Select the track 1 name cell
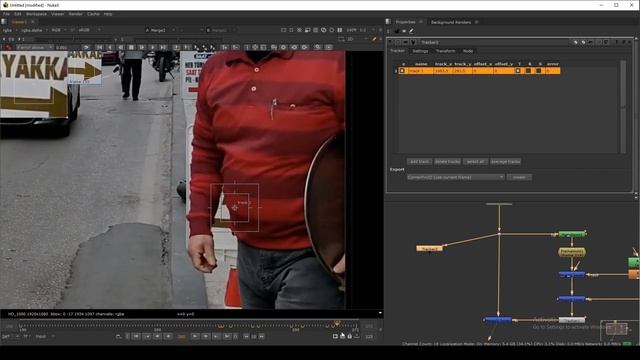The height and width of the screenshot is (360, 640). tap(421, 71)
